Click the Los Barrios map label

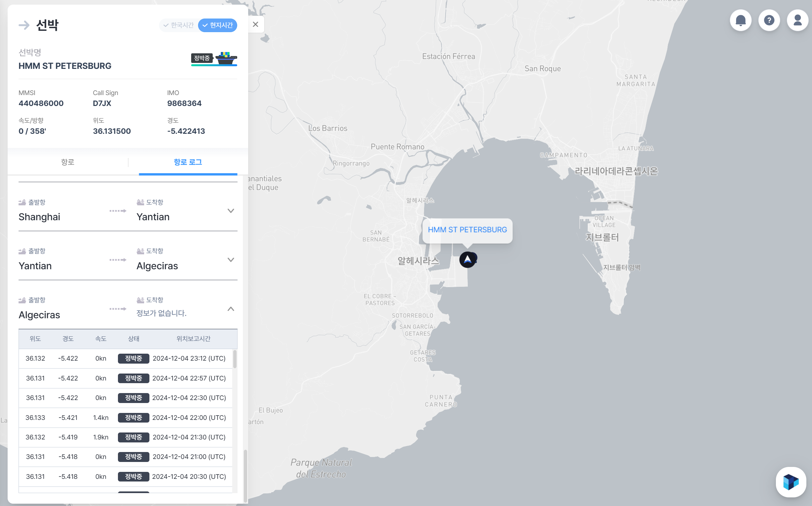(x=328, y=128)
